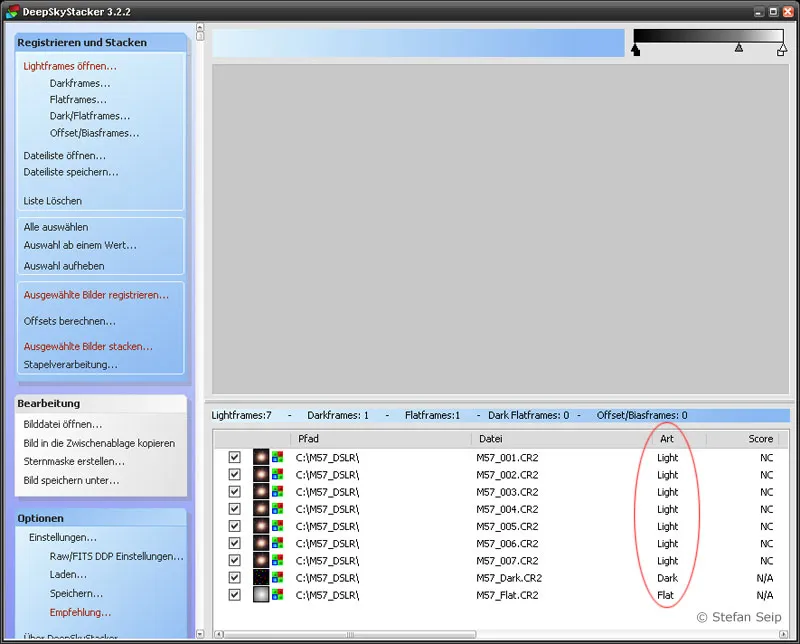
Task: Deselect all with Auswahl aufheben
Action: pos(64,266)
